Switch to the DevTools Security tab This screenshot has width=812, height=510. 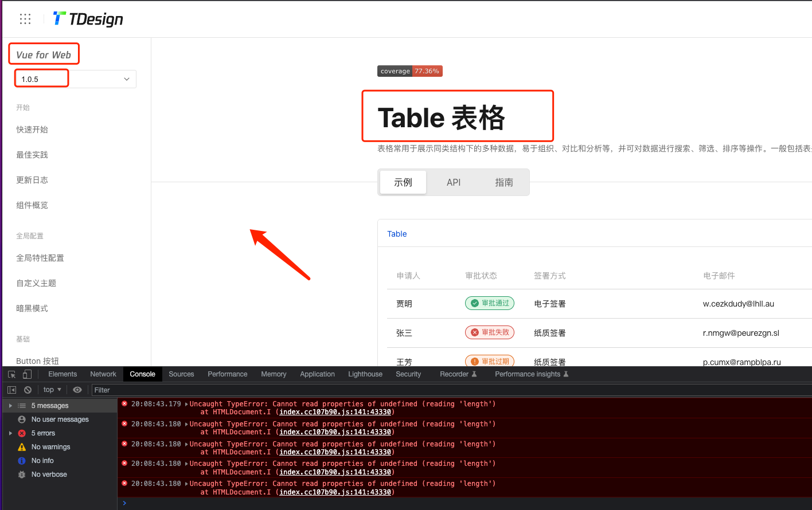pyautogui.click(x=408, y=374)
